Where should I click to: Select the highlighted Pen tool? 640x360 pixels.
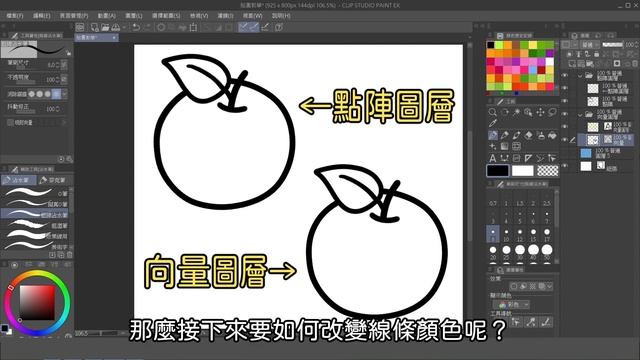point(493,135)
